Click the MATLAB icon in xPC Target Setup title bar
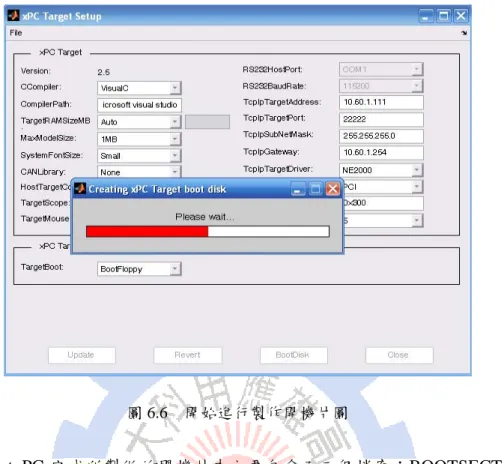This screenshot has height=464, width=504. (x=13, y=15)
